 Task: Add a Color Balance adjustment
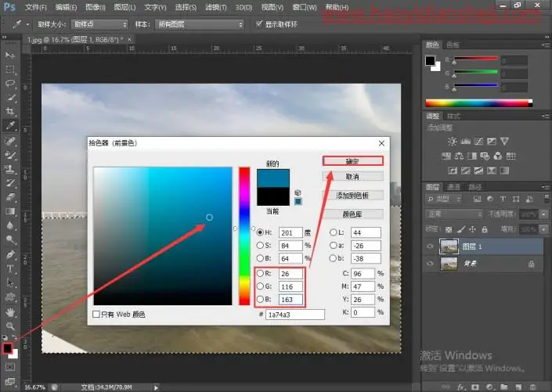point(459,156)
